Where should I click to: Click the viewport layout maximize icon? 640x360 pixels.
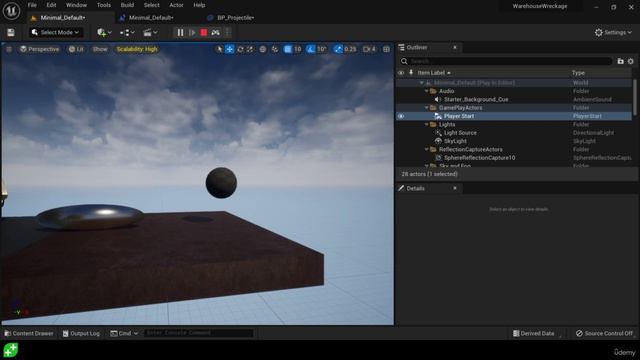[x=386, y=49]
